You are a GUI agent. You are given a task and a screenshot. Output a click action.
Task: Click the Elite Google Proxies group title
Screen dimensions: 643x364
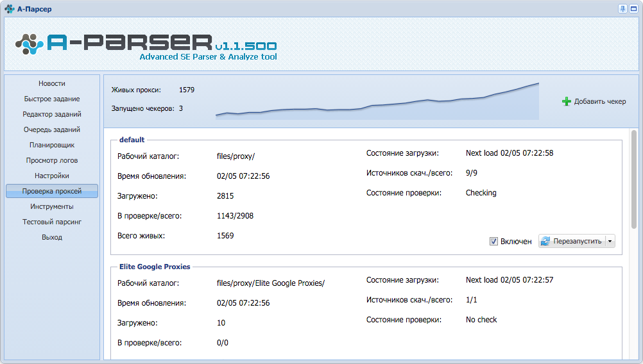click(155, 267)
